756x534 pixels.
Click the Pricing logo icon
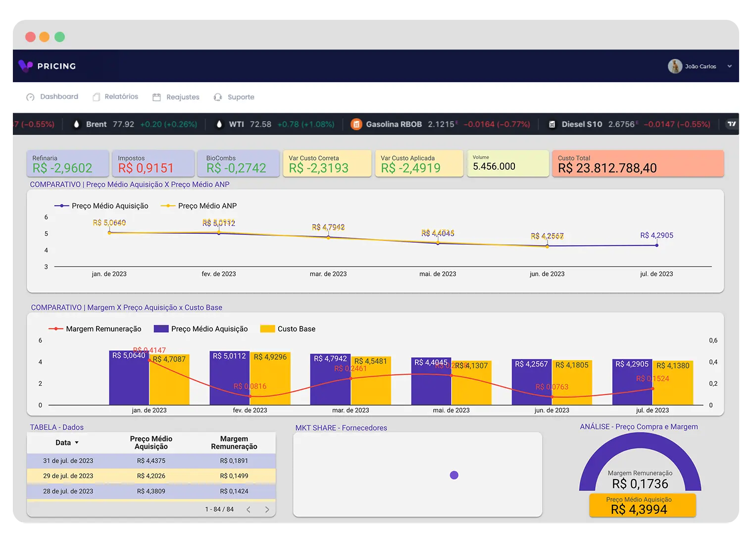25,65
